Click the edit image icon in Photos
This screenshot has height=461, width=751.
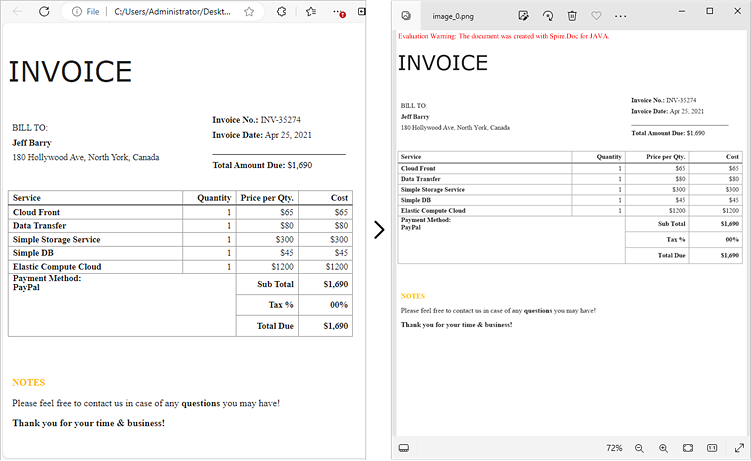point(523,16)
